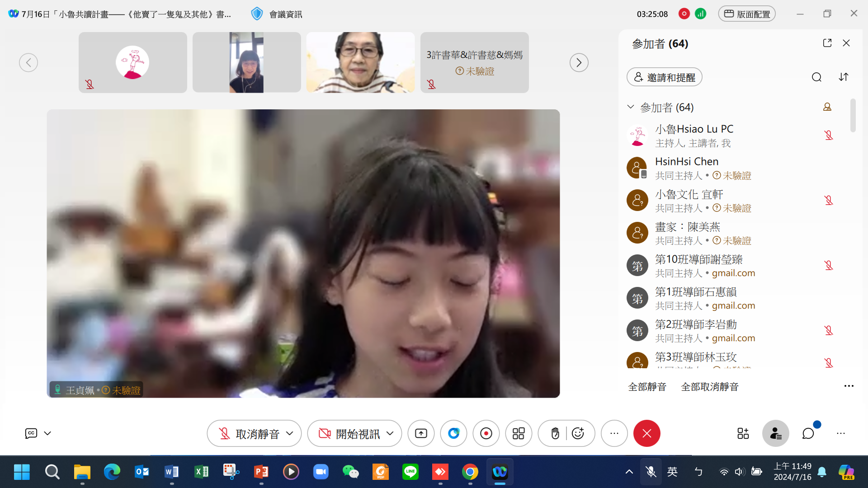Open the 版面配置 layout menu

tap(747, 14)
